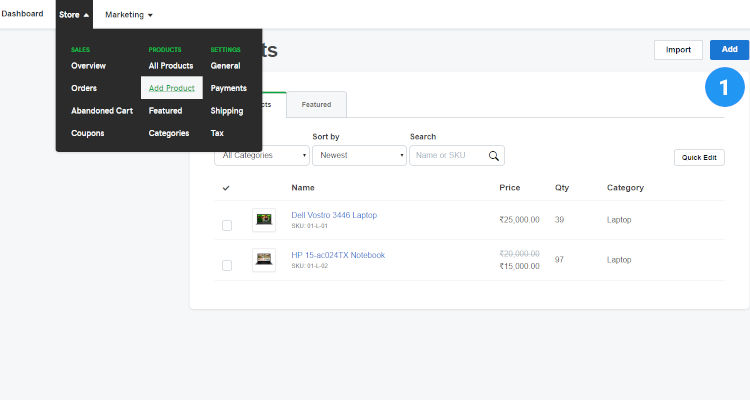750x400 pixels.
Task: Open Featured under Products menu
Action: point(165,111)
